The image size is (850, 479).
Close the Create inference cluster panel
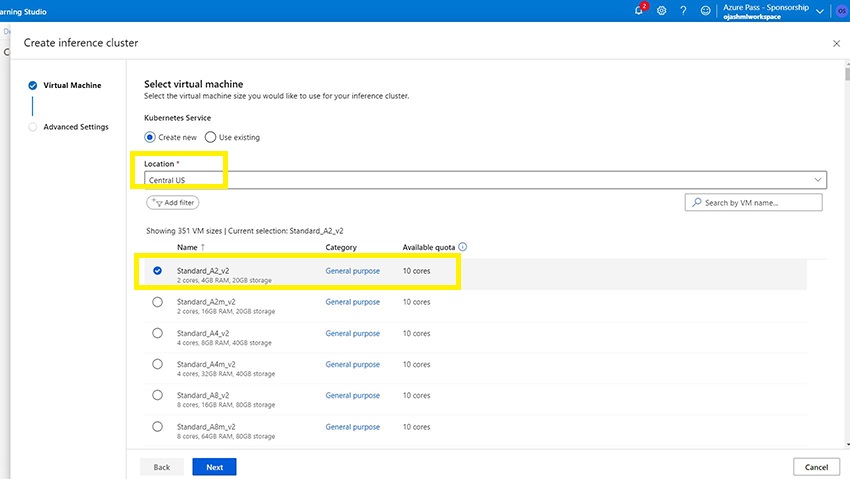836,43
